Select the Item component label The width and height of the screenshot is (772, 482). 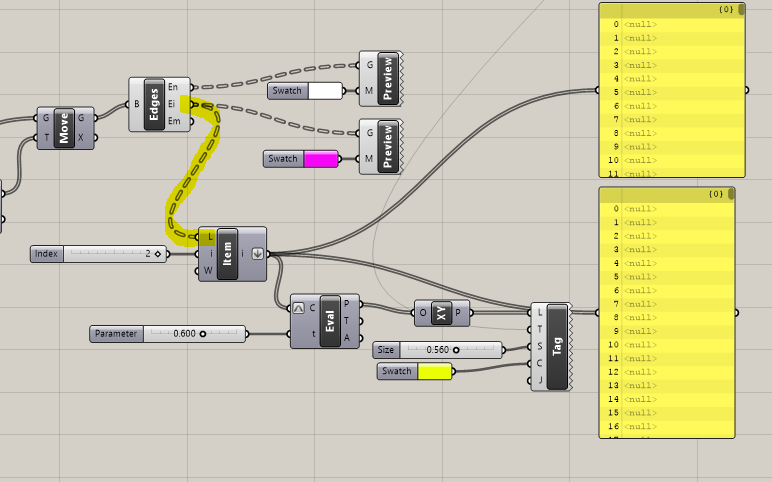(x=227, y=253)
